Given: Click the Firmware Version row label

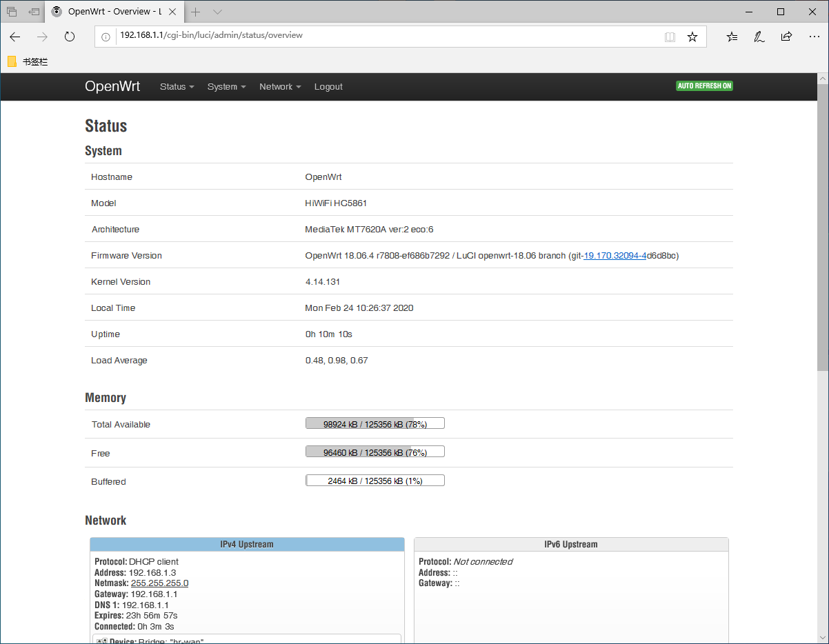Looking at the screenshot, I should pos(126,256).
